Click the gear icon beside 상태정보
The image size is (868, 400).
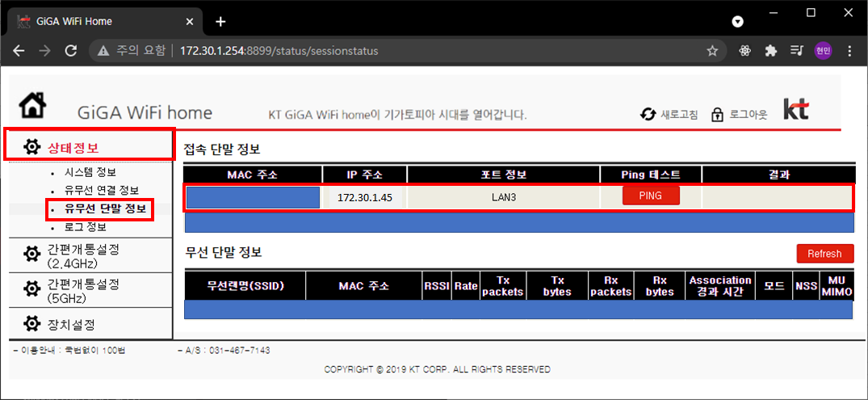32,147
